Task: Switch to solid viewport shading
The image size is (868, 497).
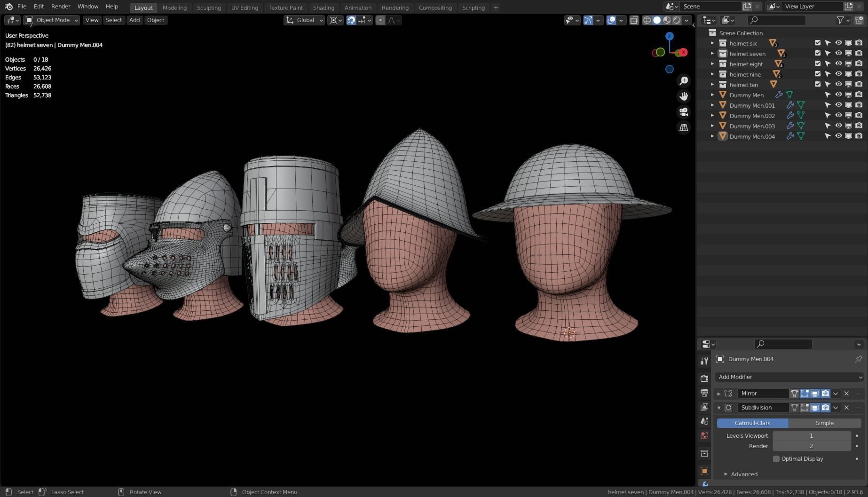Action: tap(657, 20)
